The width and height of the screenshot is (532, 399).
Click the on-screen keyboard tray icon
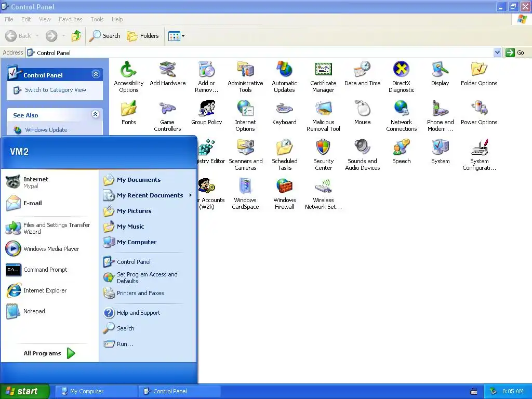pos(474,392)
